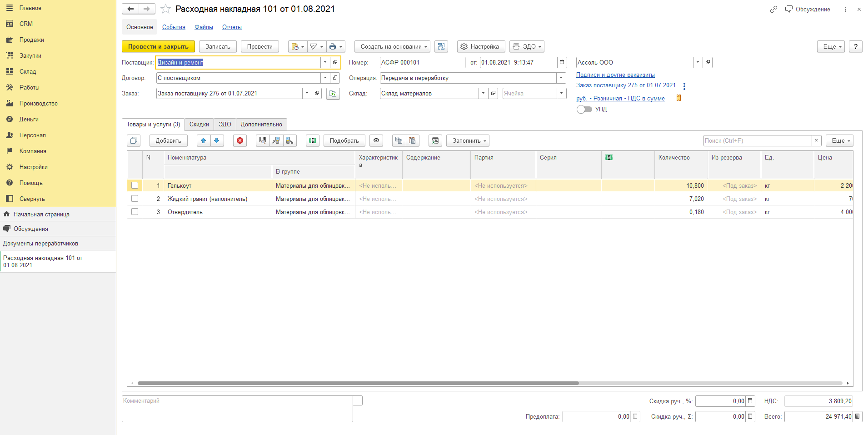Image resolution: width=868 pixels, height=435 pixels.
Task: Click the copy link chain icon
Action: (x=773, y=9)
